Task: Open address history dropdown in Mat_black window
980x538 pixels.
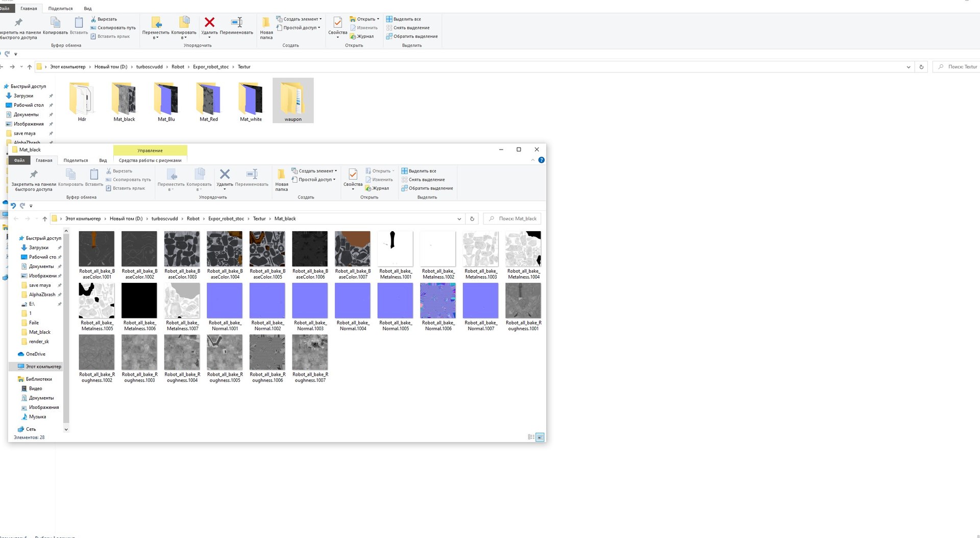Action: click(459, 218)
